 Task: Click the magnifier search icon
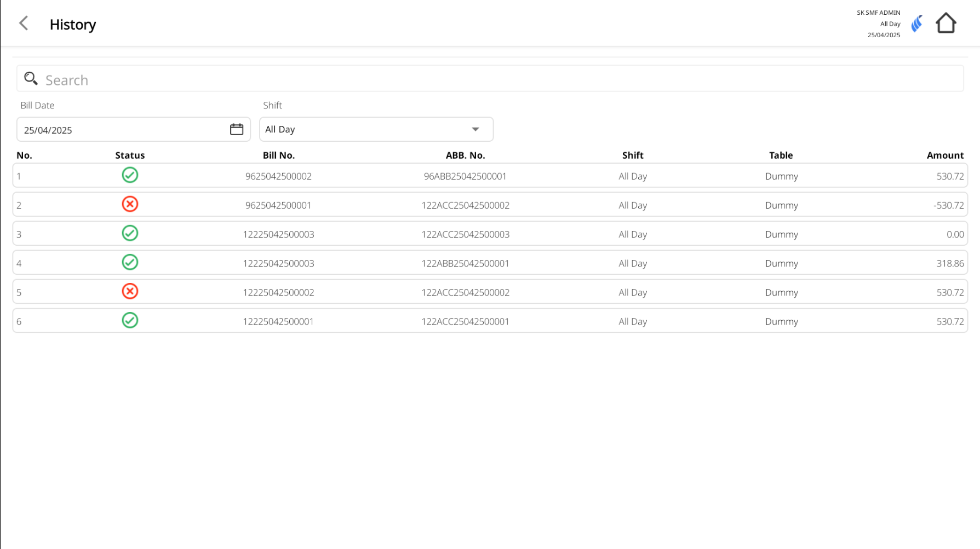click(x=31, y=79)
